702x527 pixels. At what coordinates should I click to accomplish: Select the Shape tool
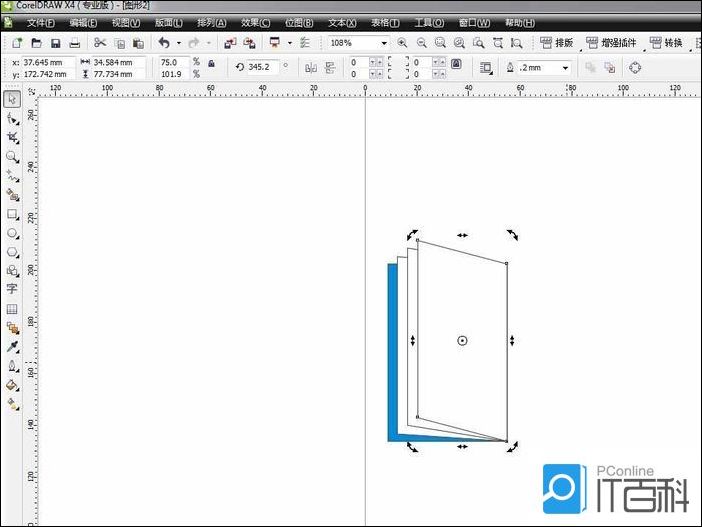(12, 119)
